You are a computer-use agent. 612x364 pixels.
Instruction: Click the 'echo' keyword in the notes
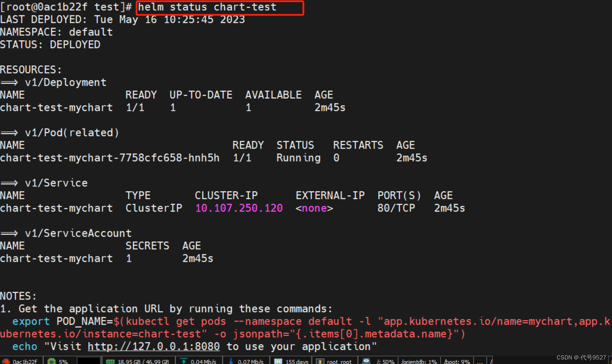[x=25, y=347]
